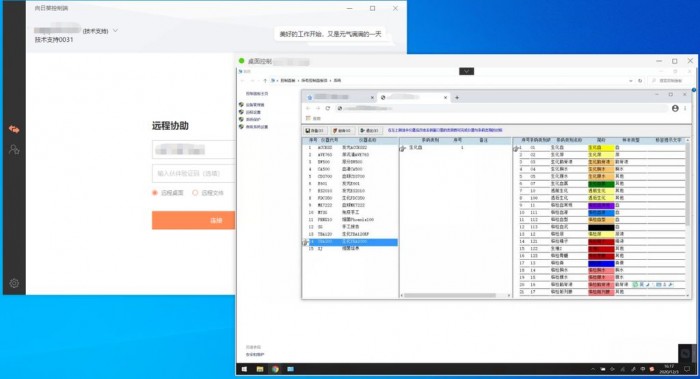Image resolution: width=700 pixels, height=379 pixels.
Task: Click the Chrome icon in remote taskbar
Action: [275, 369]
